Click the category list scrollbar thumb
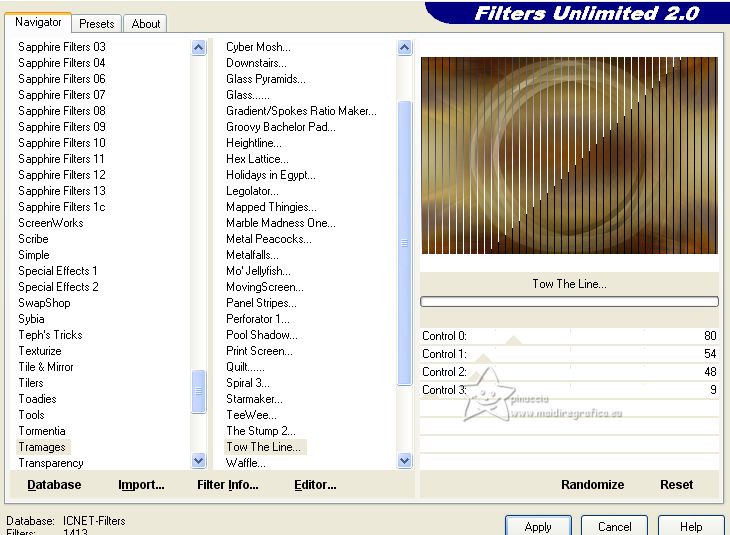The width and height of the screenshot is (730, 535). click(x=199, y=391)
